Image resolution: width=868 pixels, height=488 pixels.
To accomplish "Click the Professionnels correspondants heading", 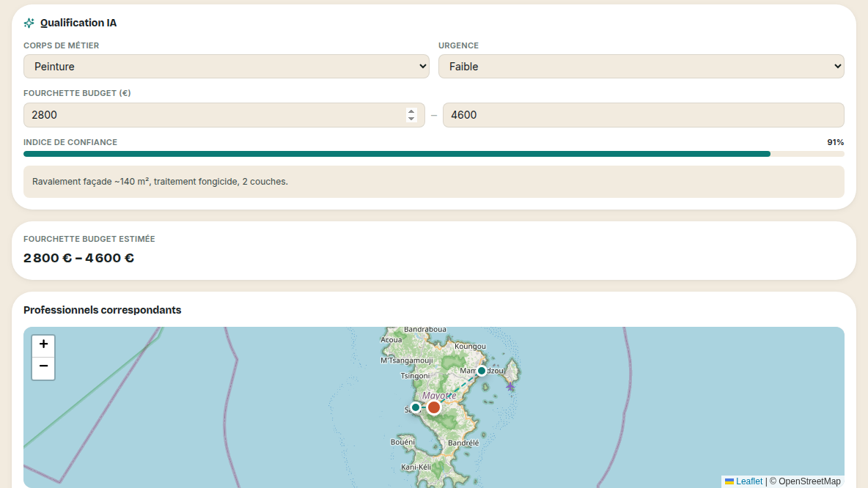I will pos(103,310).
